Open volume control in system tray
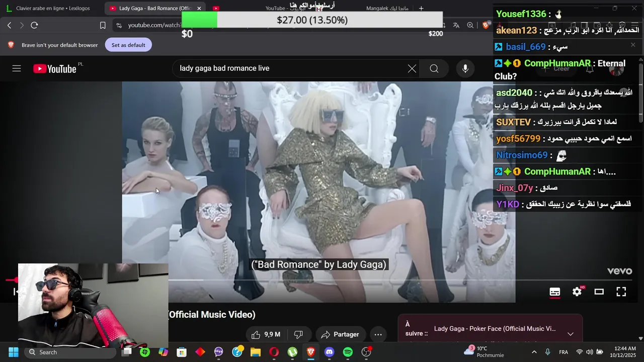644x362 pixels. coord(589,352)
